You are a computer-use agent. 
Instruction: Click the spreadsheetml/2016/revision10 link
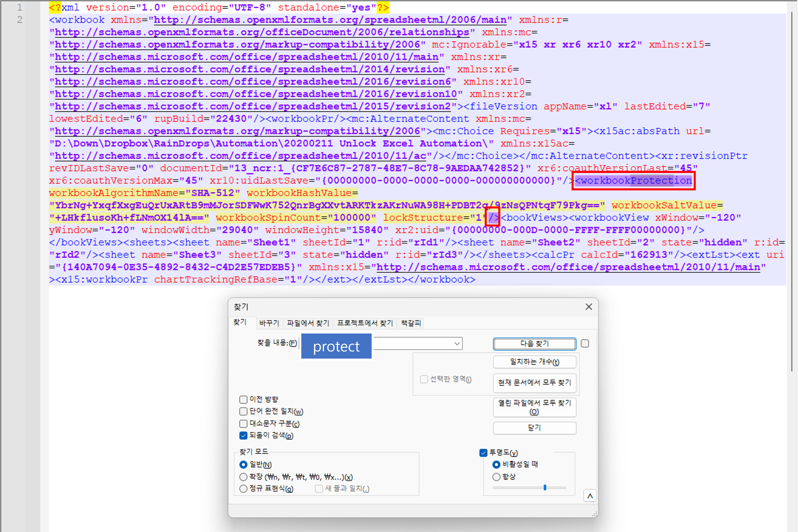tap(256, 94)
